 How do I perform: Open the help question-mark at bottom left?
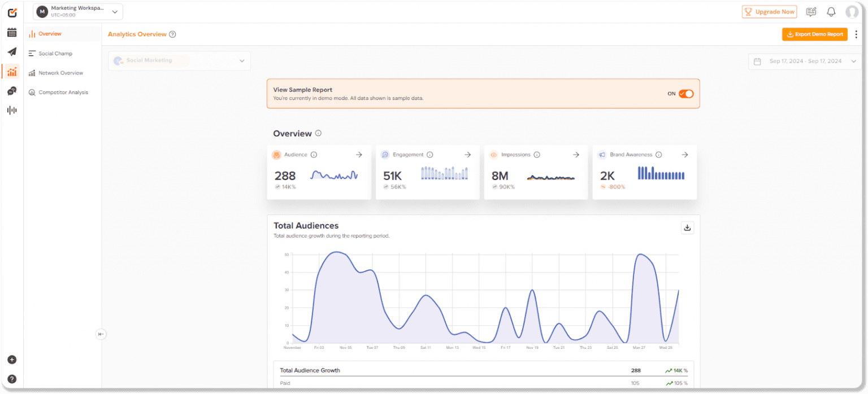(x=12, y=379)
